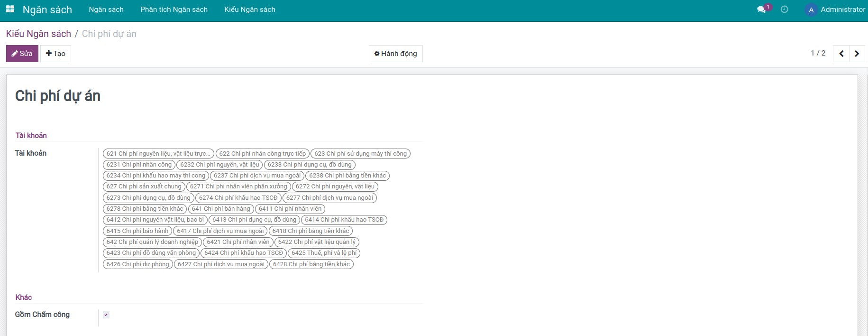Screen dimensions: 868x336
Task: Open the Ngân sách menu
Action: [106, 9]
